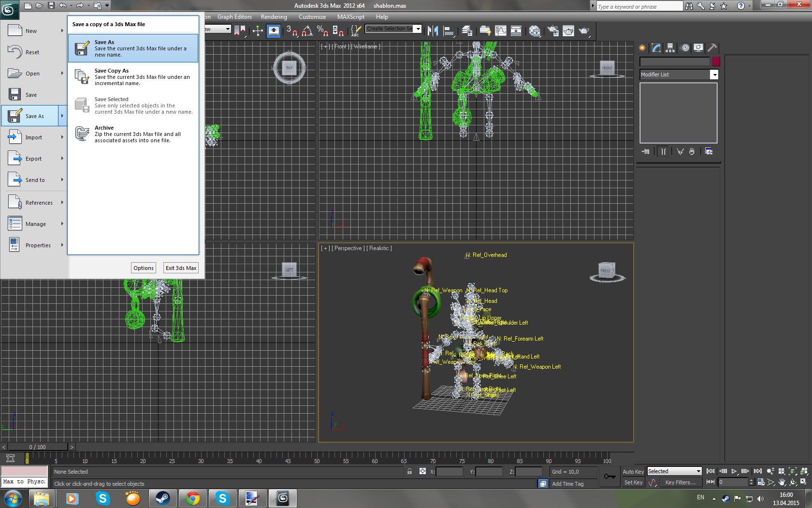Click the Pin Stack icon
Image resolution: width=812 pixels, height=508 pixels.
(x=646, y=151)
